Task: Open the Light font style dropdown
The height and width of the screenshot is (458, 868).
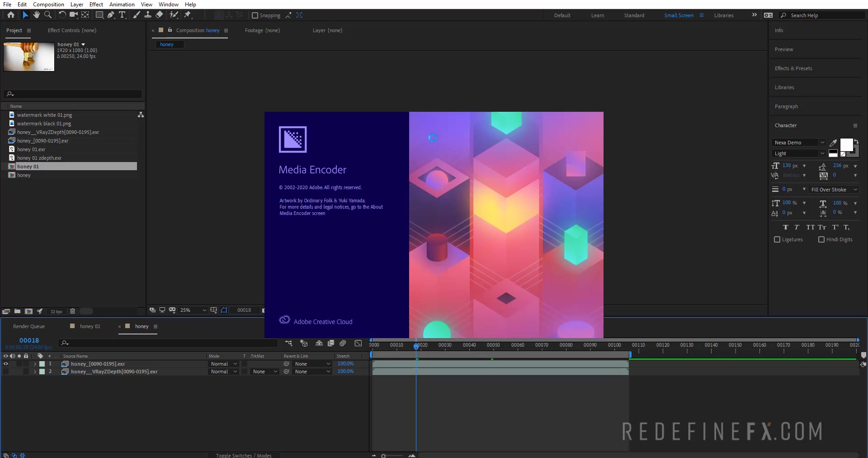Action: pyautogui.click(x=799, y=153)
